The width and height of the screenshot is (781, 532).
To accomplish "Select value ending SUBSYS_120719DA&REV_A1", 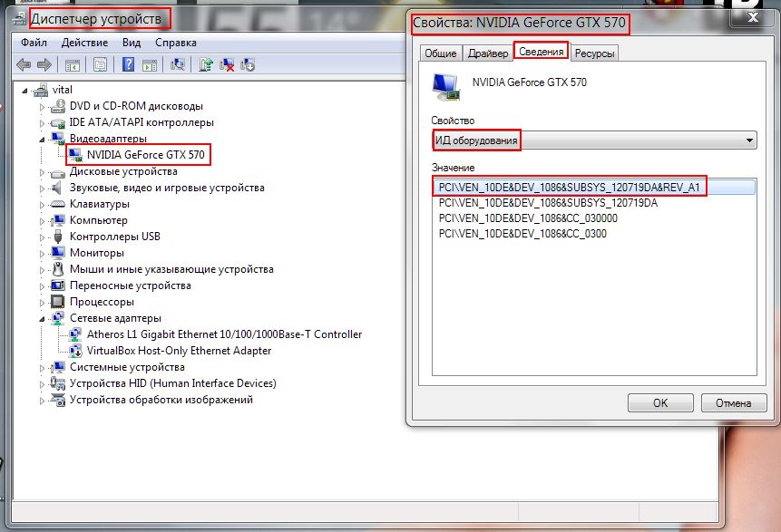I will (594, 187).
